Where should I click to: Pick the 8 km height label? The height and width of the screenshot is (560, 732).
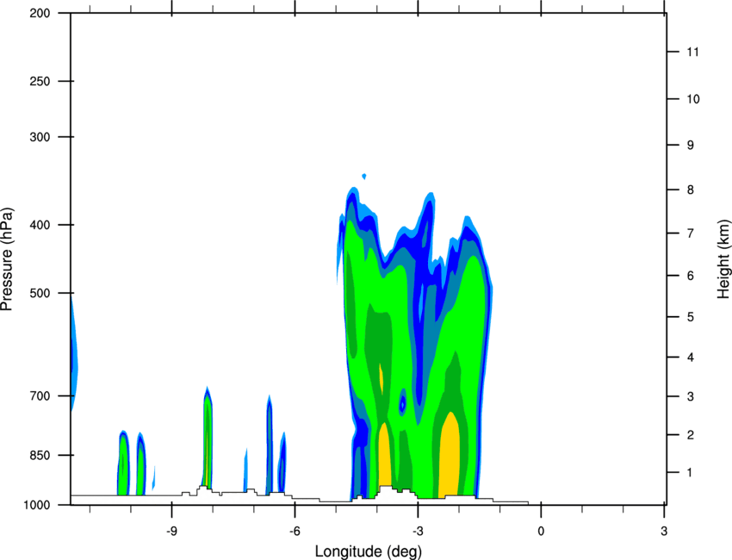[x=691, y=190]
